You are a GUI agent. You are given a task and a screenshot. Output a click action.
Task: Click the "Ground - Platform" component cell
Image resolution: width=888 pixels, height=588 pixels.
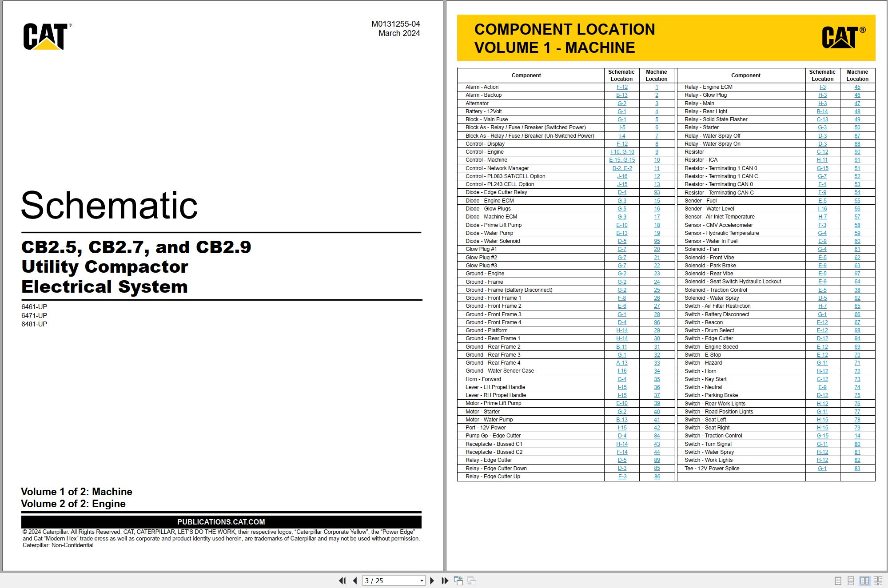[531, 330]
